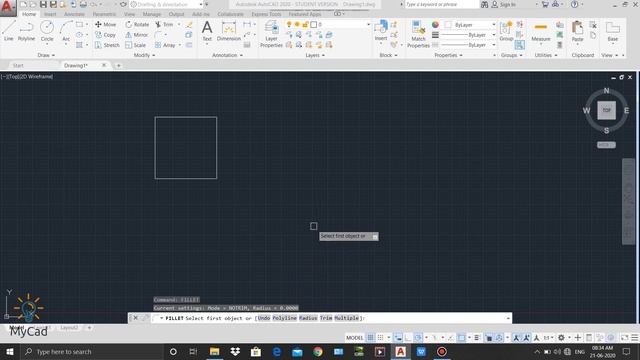This screenshot has height=360, width=640.
Task: Click the Rotate tool
Action: click(x=137, y=24)
